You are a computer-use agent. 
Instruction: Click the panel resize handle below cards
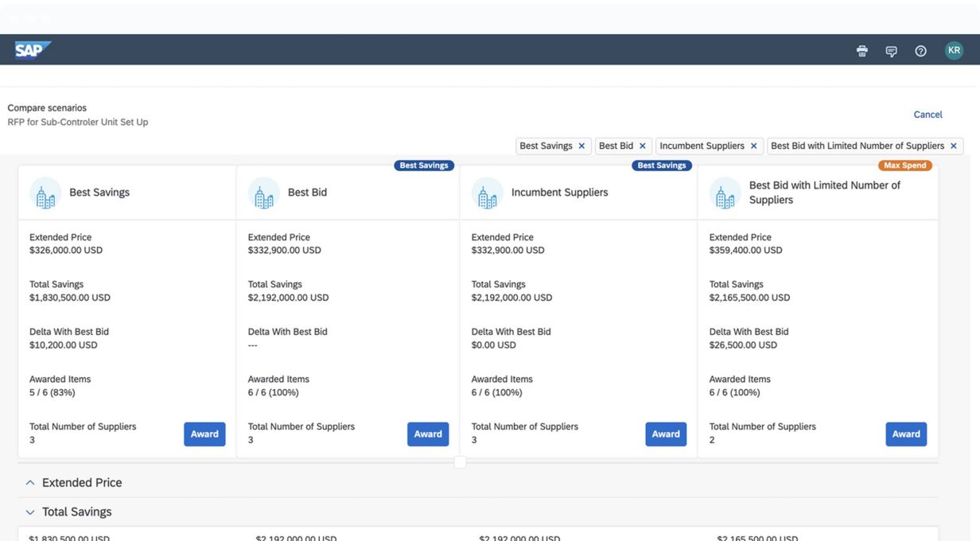click(x=460, y=462)
